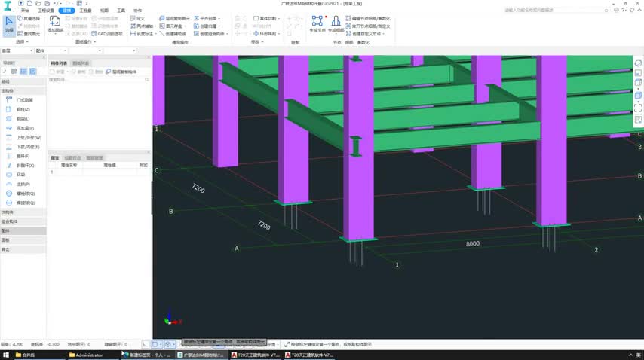The image size is (644, 360).
Task: Open the third empty dropdown below ribbon
Action: [85, 51]
